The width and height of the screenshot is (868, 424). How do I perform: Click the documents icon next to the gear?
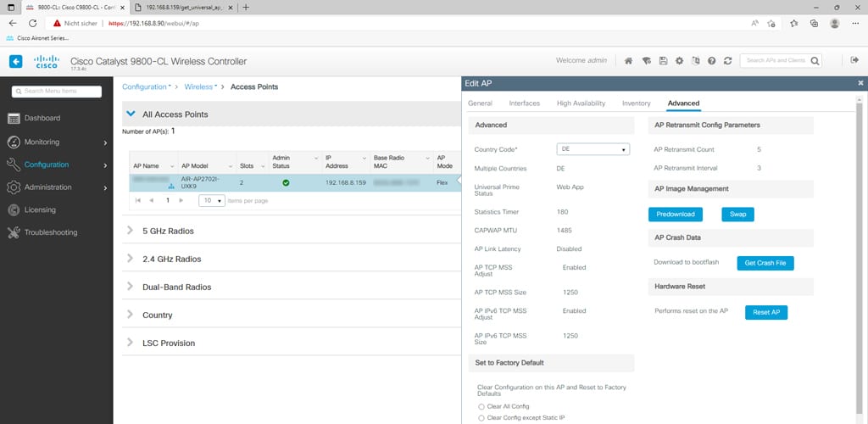(x=696, y=61)
